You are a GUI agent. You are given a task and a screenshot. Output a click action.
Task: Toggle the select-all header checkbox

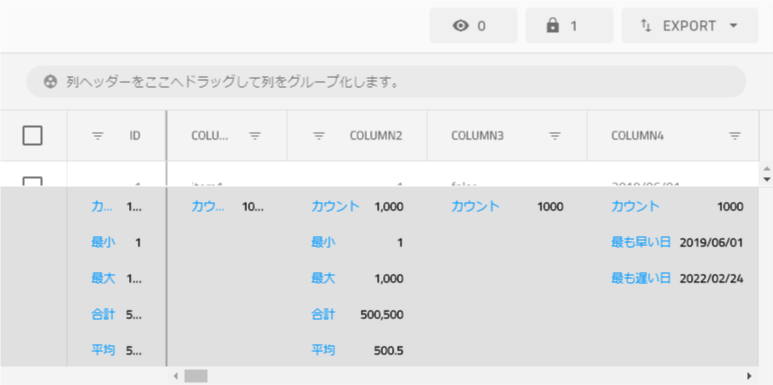(x=33, y=136)
